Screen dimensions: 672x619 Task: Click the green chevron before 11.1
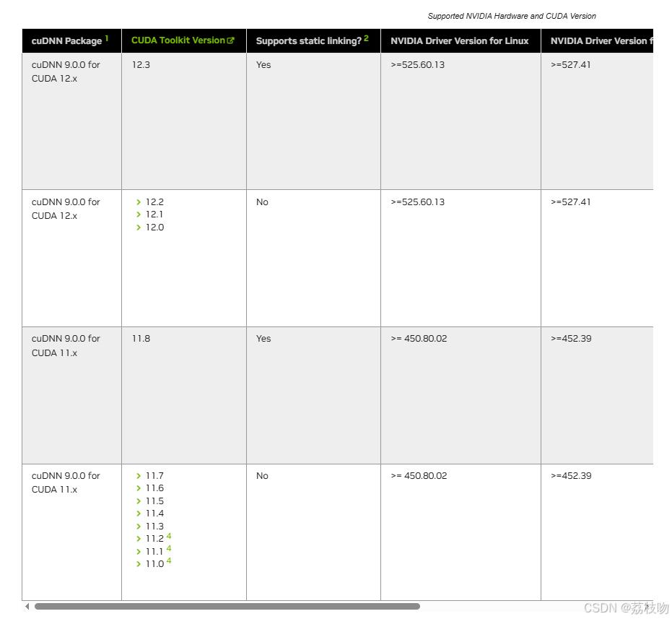click(x=139, y=552)
